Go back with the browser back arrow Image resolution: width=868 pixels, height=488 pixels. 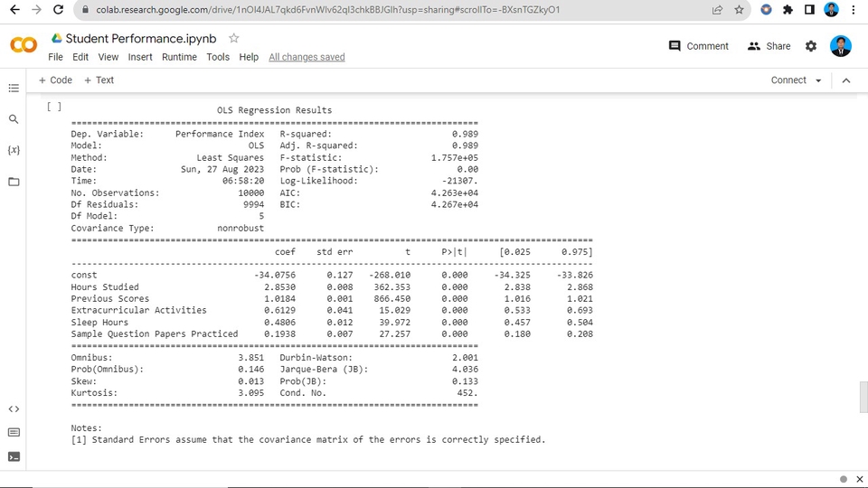click(15, 9)
